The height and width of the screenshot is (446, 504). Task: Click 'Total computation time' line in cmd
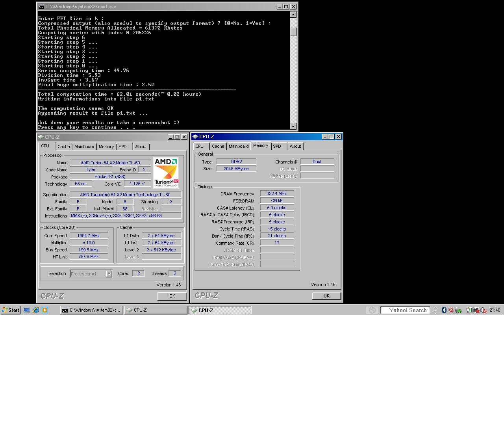coord(120,94)
